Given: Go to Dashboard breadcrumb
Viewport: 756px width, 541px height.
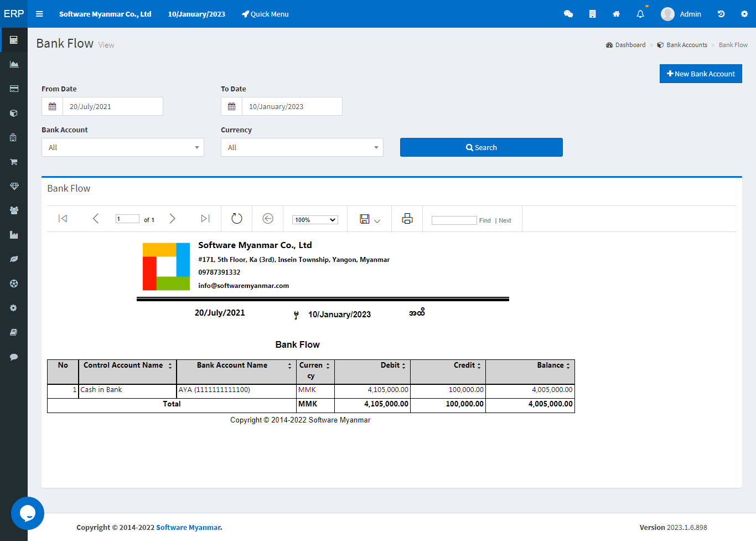Looking at the screenshot, I should 626,45.
